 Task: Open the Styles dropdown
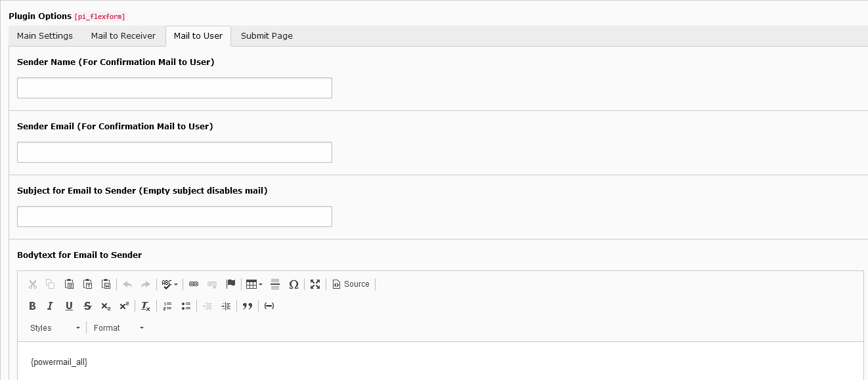(x=53, y=327)
